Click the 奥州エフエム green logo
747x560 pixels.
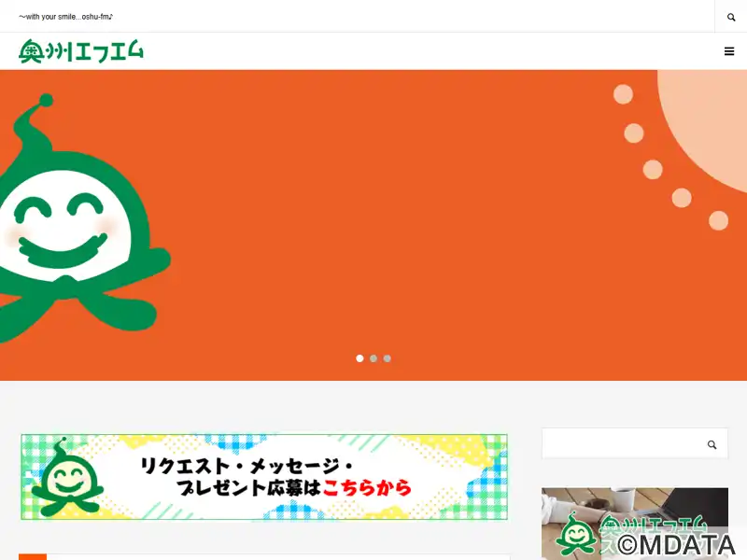click(x=81, y=51)
